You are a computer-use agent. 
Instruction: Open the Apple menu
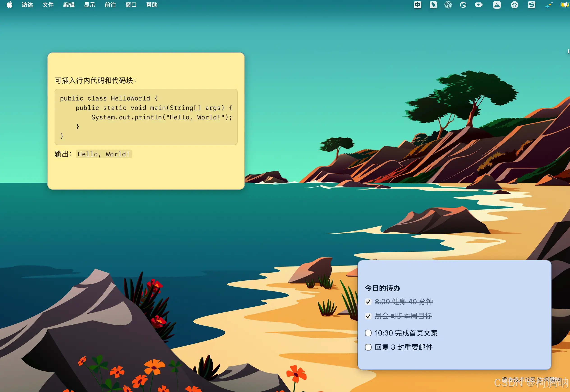click(x=9, y=5)
